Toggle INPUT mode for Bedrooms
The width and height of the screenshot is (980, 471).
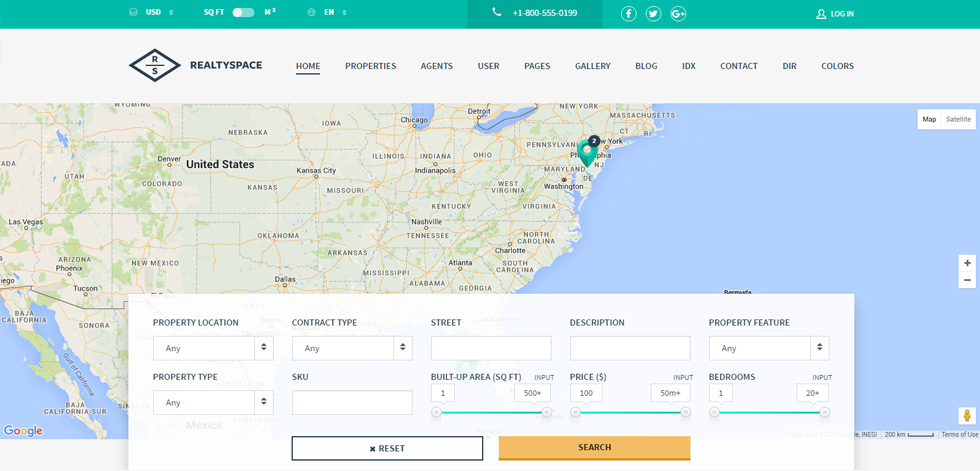point(822,377)
